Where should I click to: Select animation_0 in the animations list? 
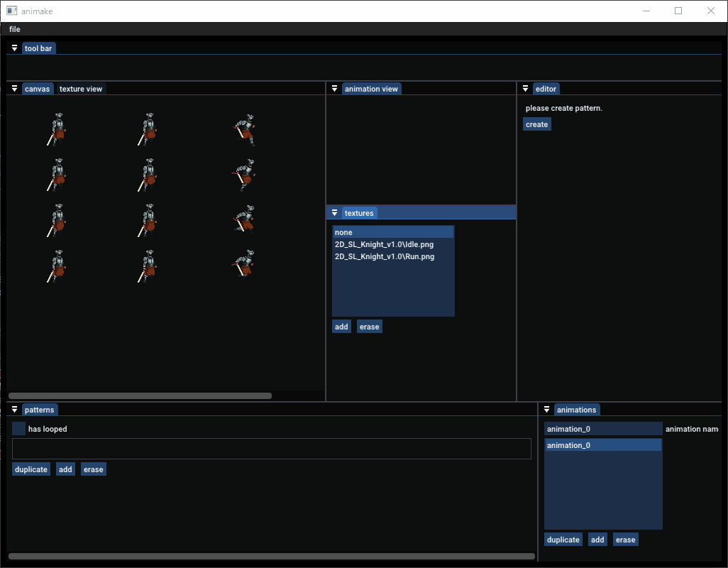click(x=603, y=445)
